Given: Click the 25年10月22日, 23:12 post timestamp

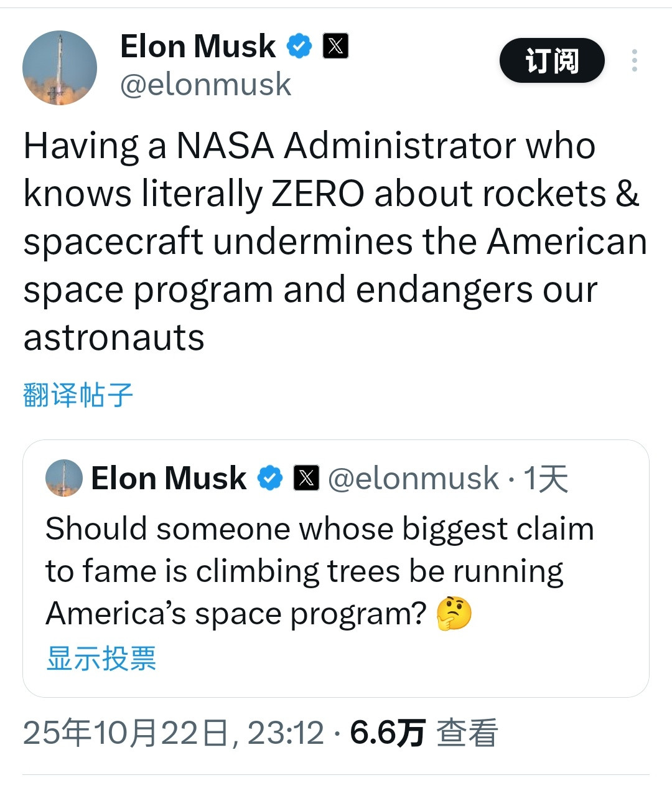Looking at the screenshot, I should click(x=174, y=733).
